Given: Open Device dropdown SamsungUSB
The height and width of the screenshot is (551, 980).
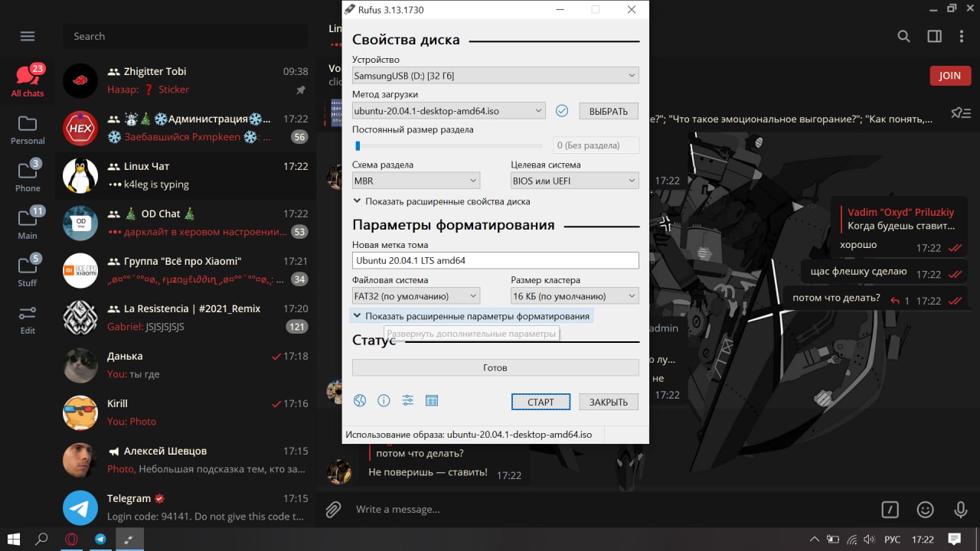Looking at the screenshot, I should coord(495,76).
